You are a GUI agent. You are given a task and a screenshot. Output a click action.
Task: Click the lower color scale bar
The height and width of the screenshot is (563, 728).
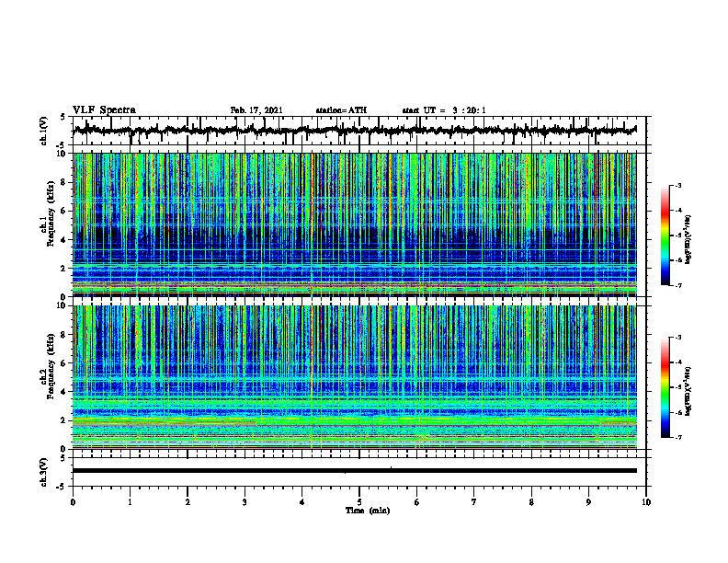[665, 387]
